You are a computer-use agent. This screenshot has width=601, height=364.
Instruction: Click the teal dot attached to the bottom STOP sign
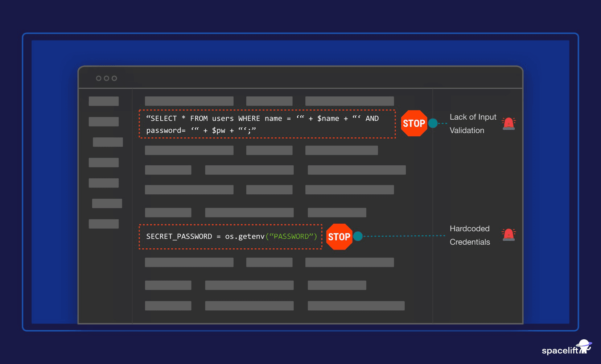click(358, 236)
